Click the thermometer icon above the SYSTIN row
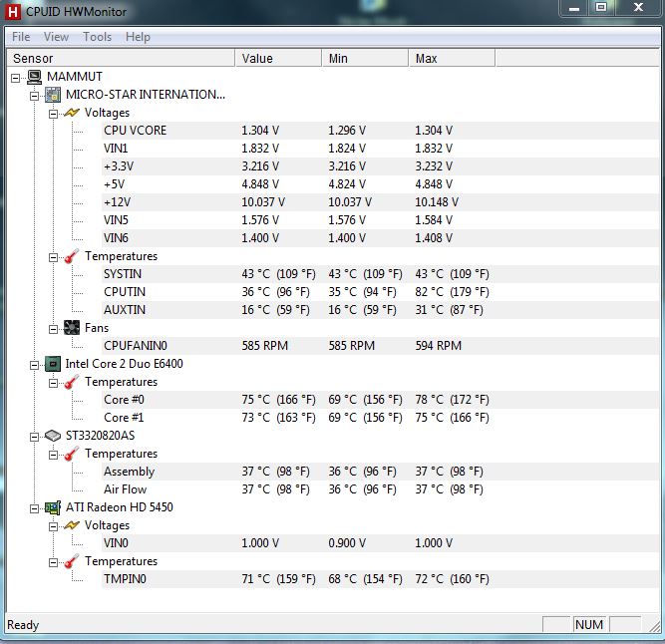Screen dimensions: 665x644 click(x=71, y=256)
